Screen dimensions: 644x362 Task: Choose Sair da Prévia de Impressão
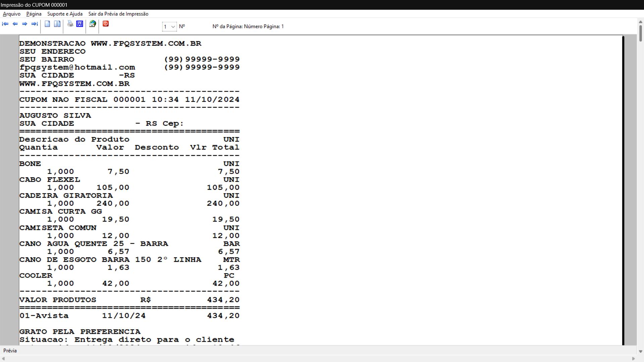coord(118,14)
